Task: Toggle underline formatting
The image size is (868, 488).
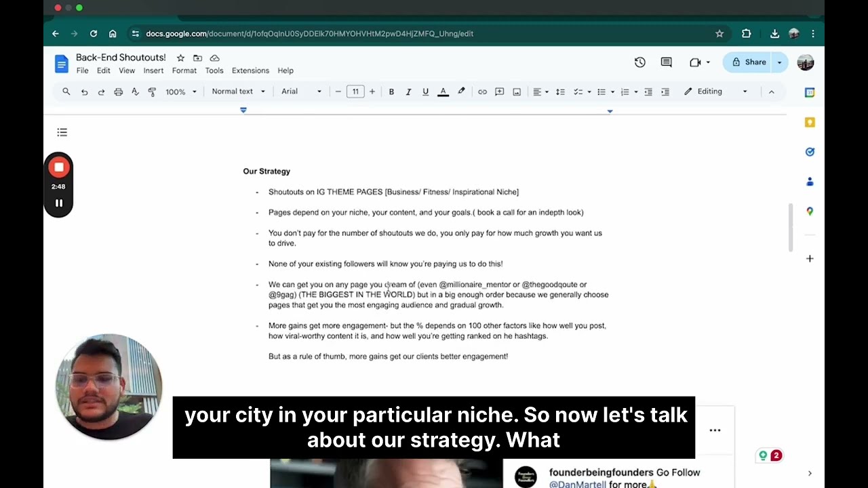Action: point(425,91)
